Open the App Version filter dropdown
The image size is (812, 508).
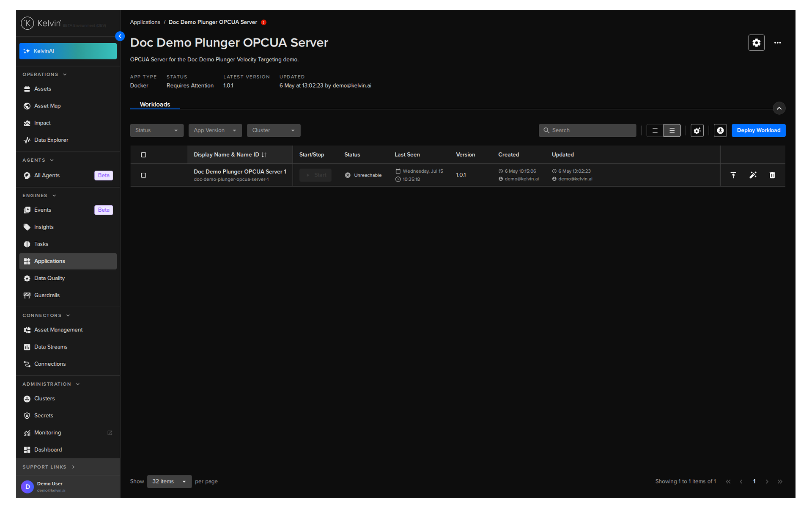pos(215,130)
